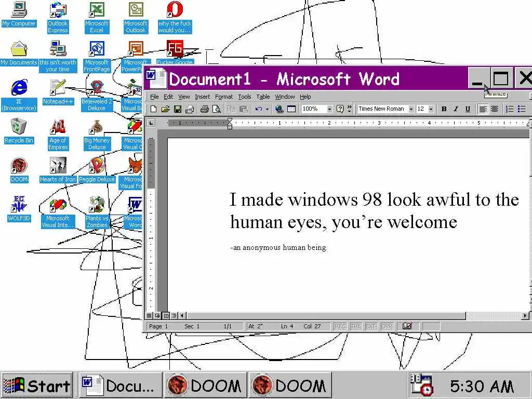The image size is (532, 399).
Task: Select the Big Money Deluxe desktop icon
Action: coord(97,135)
